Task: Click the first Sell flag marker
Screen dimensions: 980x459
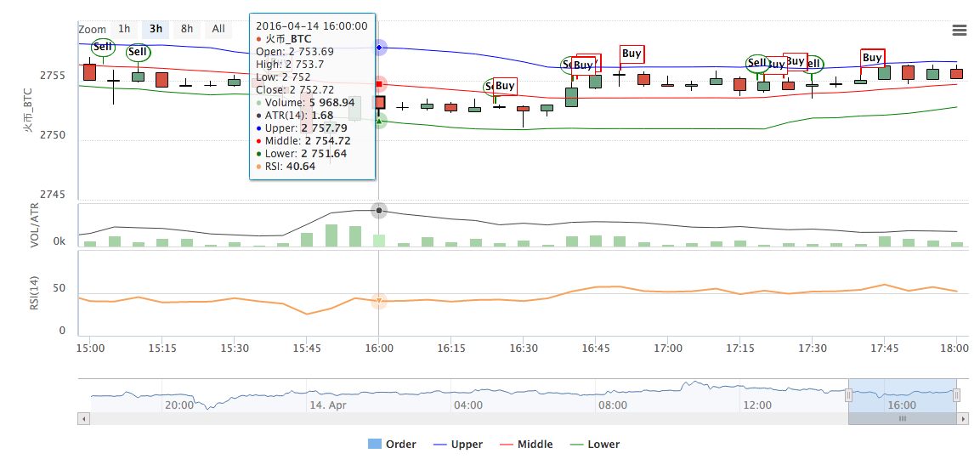Action: [103, 47]
